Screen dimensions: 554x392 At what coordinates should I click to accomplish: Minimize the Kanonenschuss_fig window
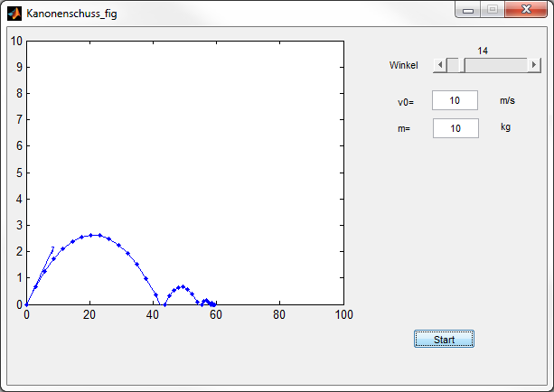tap(468, 10)
